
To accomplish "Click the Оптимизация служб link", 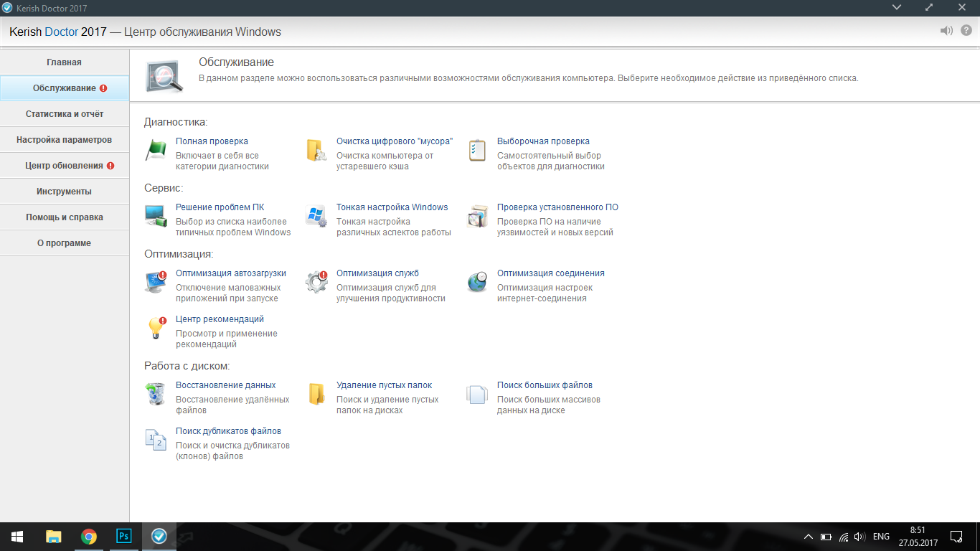I will [x=377, y=273].
